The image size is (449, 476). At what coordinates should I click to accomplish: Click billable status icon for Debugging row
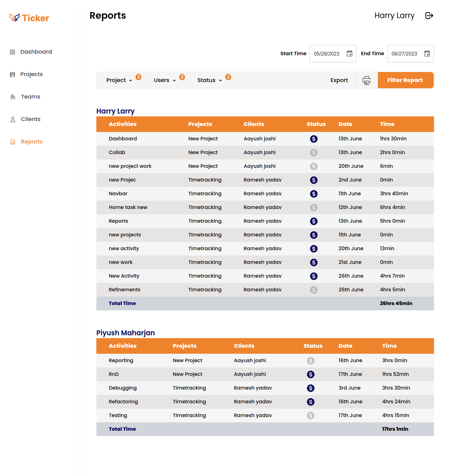pos(311,388)
